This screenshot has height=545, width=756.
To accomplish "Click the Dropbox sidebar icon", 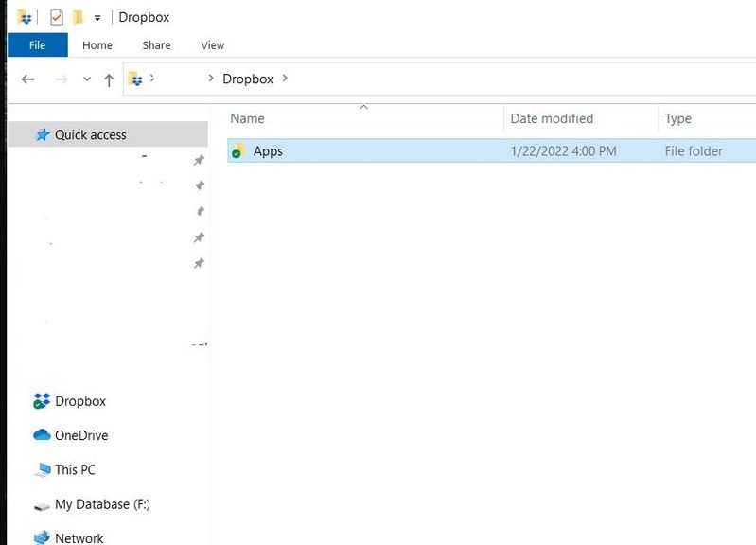I will point(42,401).
